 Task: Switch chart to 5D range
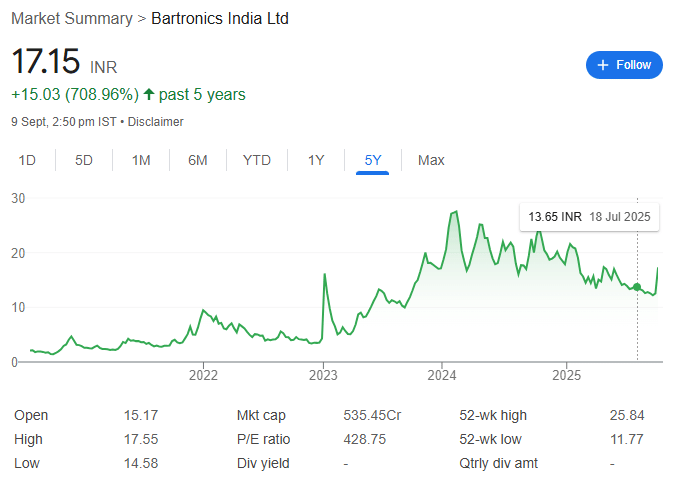(83, 160)
